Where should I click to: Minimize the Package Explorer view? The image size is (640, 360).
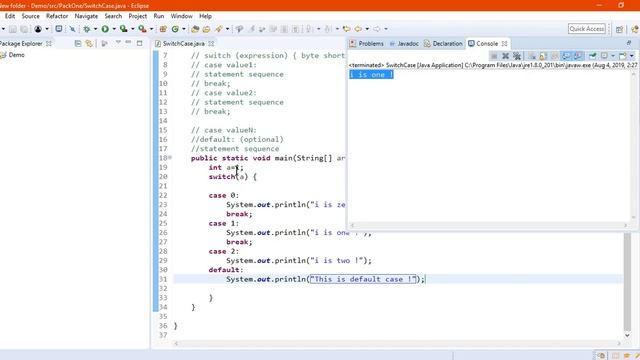pos(128,43)
